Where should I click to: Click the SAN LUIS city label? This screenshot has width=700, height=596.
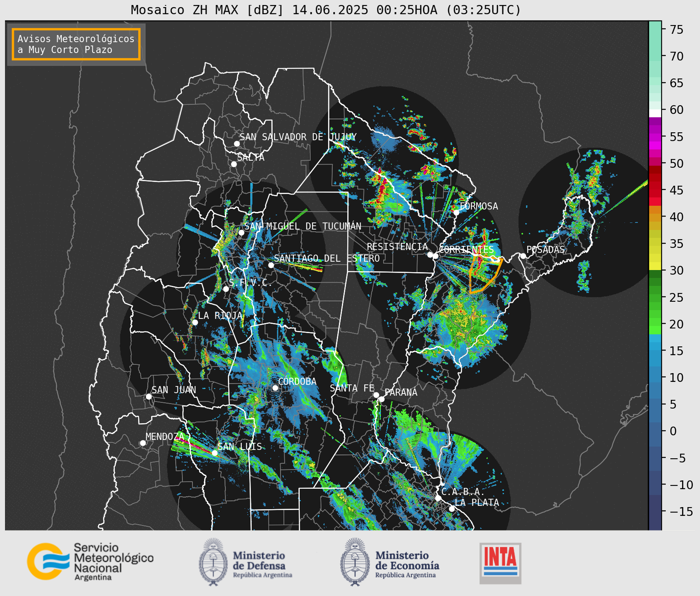[240, 447]
